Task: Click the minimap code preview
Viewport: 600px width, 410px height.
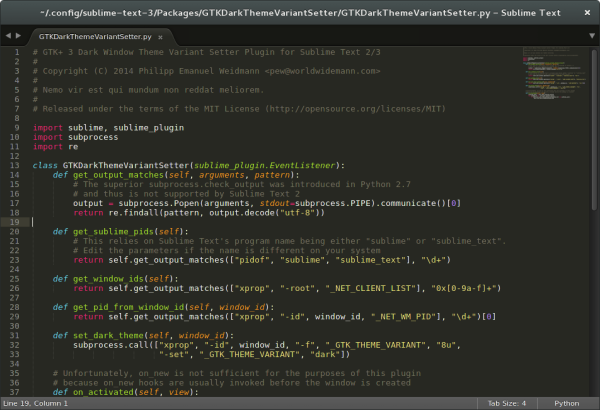Action: [x=554, y=73]
